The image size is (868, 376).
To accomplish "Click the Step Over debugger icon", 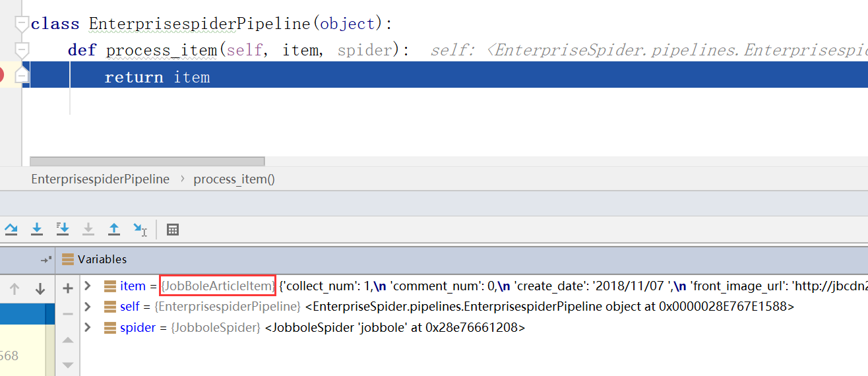I will tap(11, 229).
